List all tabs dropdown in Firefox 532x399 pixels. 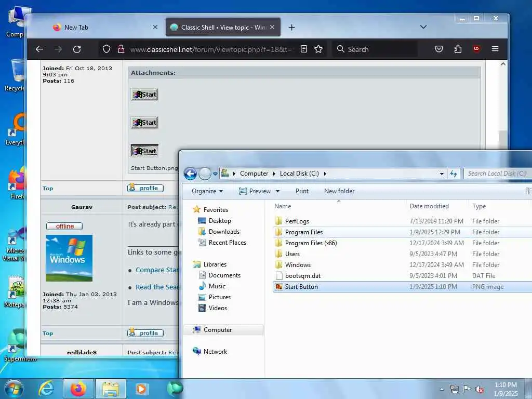pos(423,27)
